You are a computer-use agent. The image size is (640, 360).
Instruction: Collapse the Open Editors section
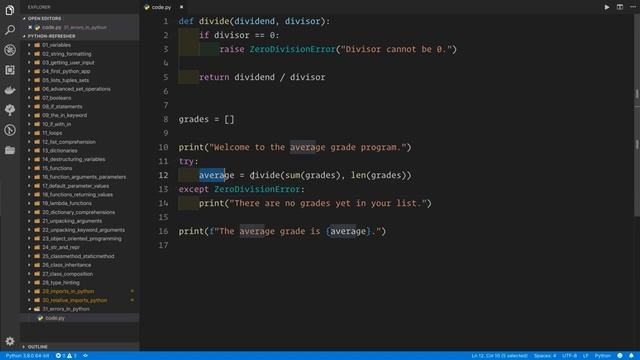tap(44, 18)
